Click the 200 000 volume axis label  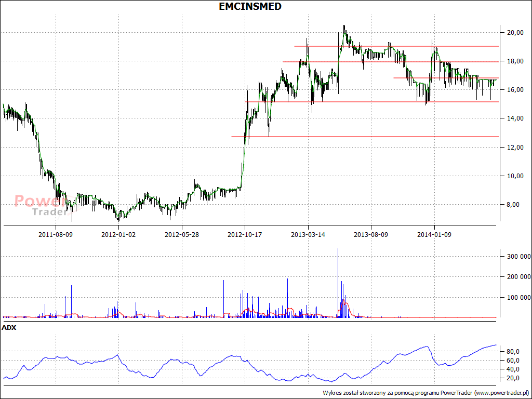(x=519, y=277)
